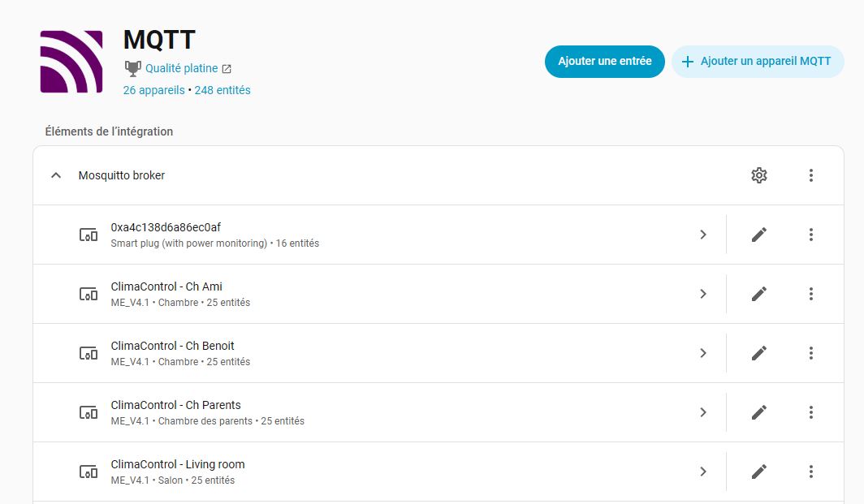Edit ClimaControl - Living room device
The height and width of the screenshot is (504, 864).
(x=758, y=472)
